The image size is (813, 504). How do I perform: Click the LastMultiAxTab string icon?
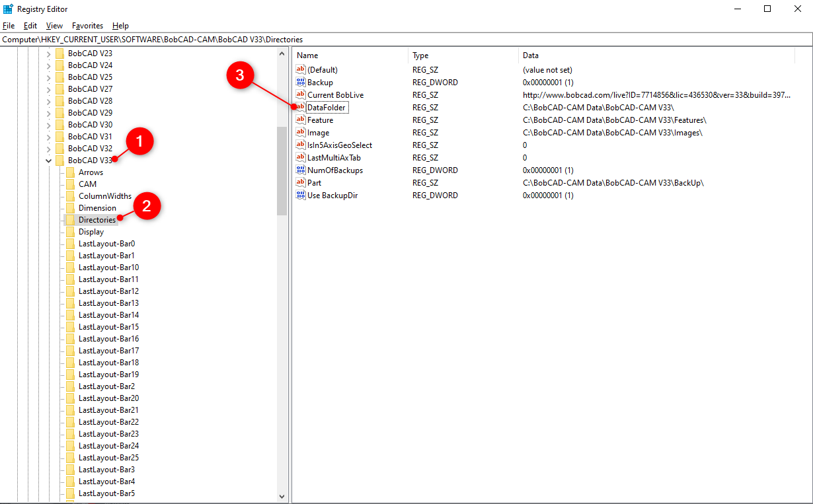(301, 157)
